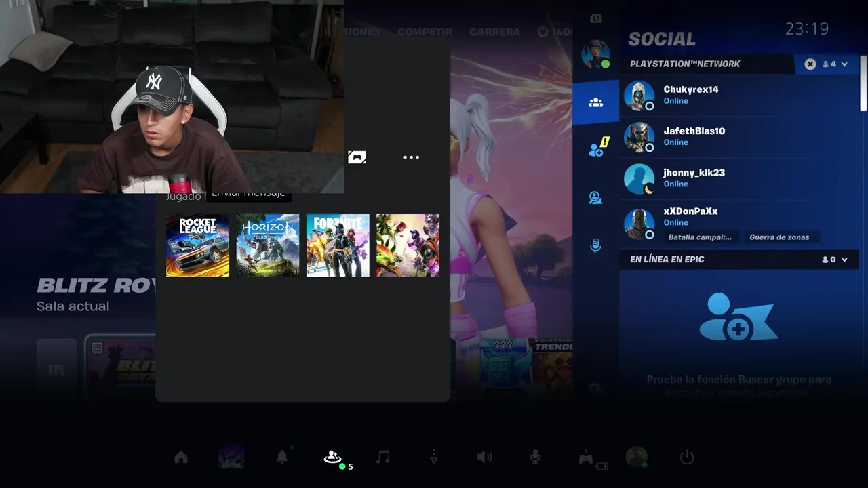Open the CARRERA tab in Fortnite lobby

click(x=494, y=32)
